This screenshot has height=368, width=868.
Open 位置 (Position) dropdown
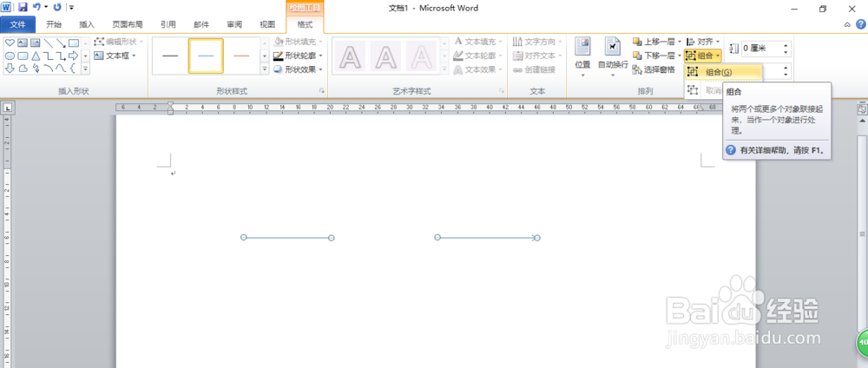pyautogui.click(x=582, y=57)
